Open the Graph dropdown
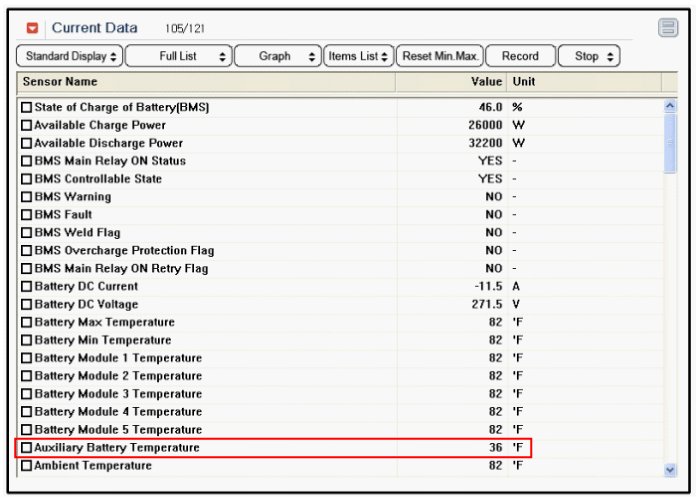 tap(278, 57)
